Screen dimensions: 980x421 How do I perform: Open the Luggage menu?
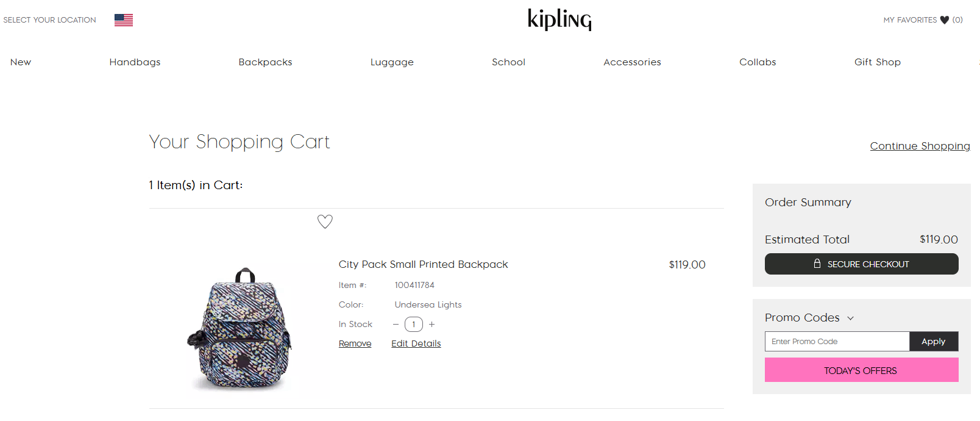click(392, 62)
